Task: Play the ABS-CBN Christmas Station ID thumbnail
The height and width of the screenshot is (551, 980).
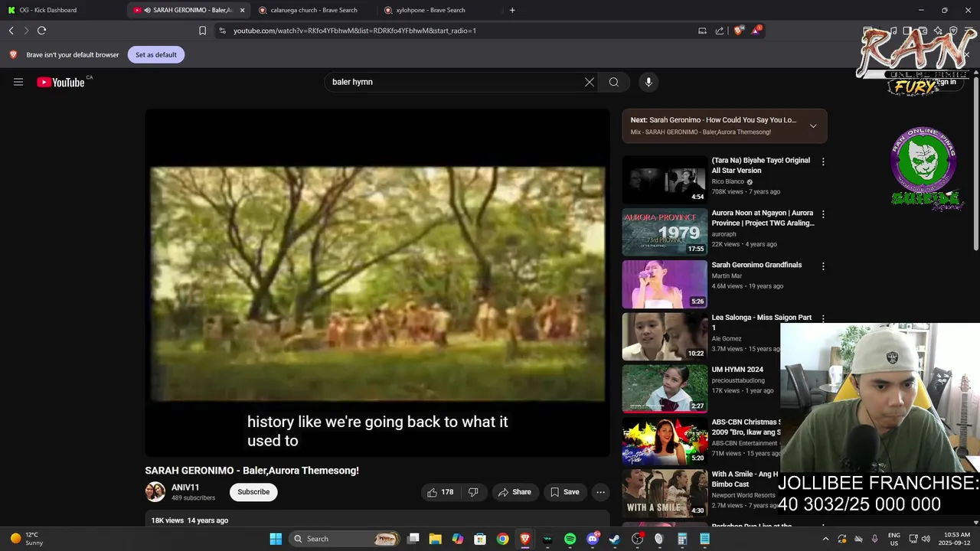Action: [665, 441]
